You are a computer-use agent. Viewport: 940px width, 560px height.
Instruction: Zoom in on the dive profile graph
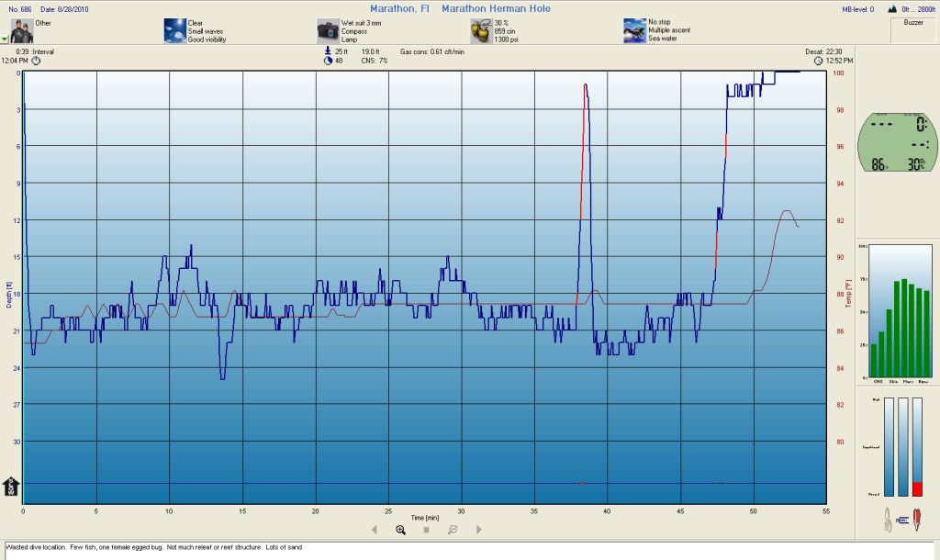coord(400,530)
